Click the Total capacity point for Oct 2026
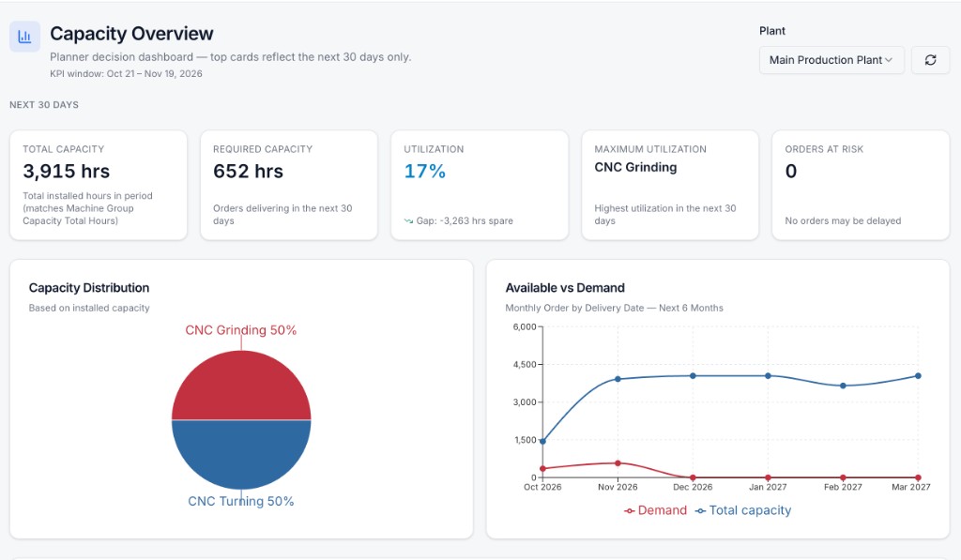 tap(543, 441)
